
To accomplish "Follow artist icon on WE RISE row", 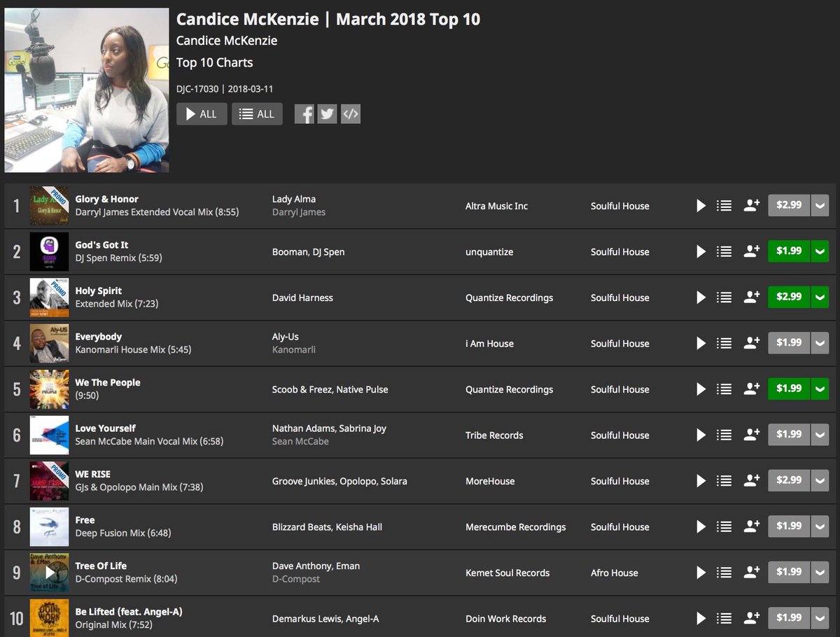I will pos(752,481).
